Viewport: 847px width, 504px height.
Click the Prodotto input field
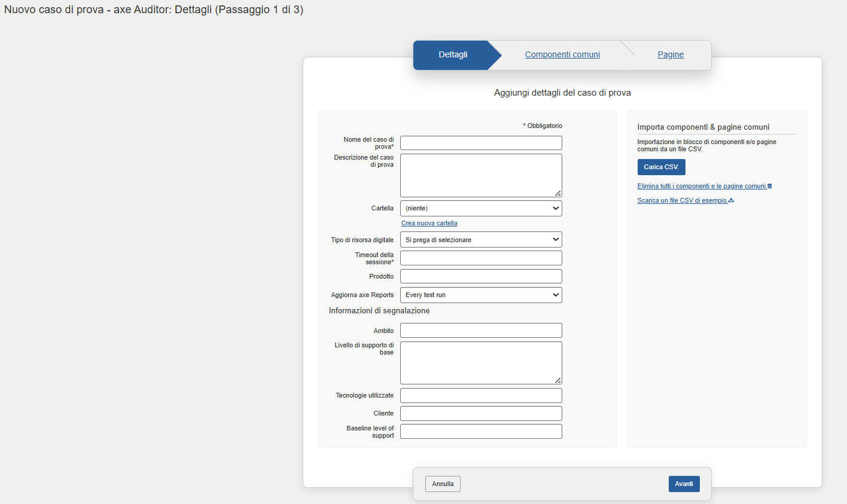point(480,276)
